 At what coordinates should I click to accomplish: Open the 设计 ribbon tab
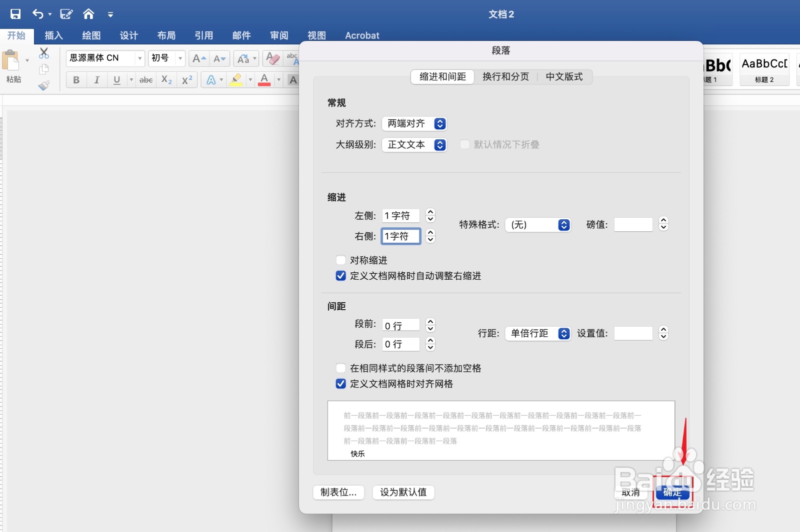(129, 35)
